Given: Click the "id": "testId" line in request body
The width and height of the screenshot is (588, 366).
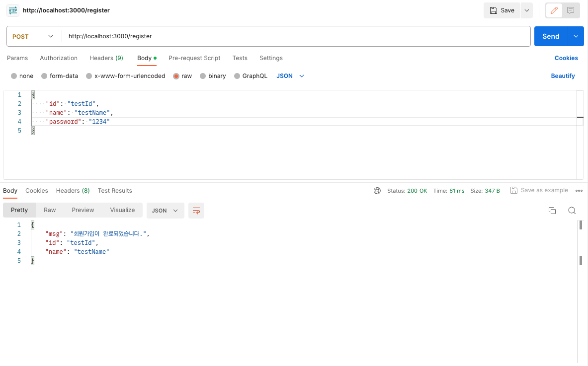Looking at the screenshot, I should [x=73, y=104].
